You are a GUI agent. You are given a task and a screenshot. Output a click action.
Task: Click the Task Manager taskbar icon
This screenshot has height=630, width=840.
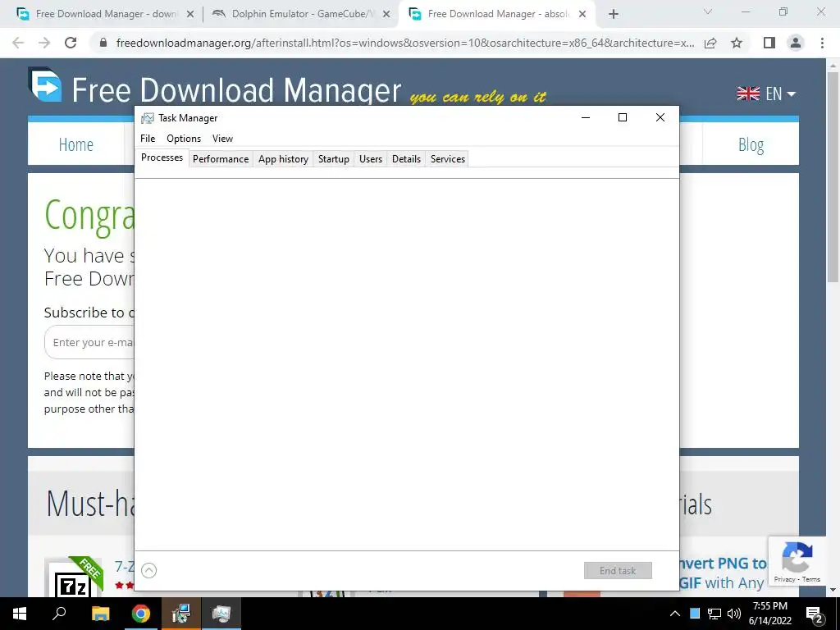(x=221, y=614)
